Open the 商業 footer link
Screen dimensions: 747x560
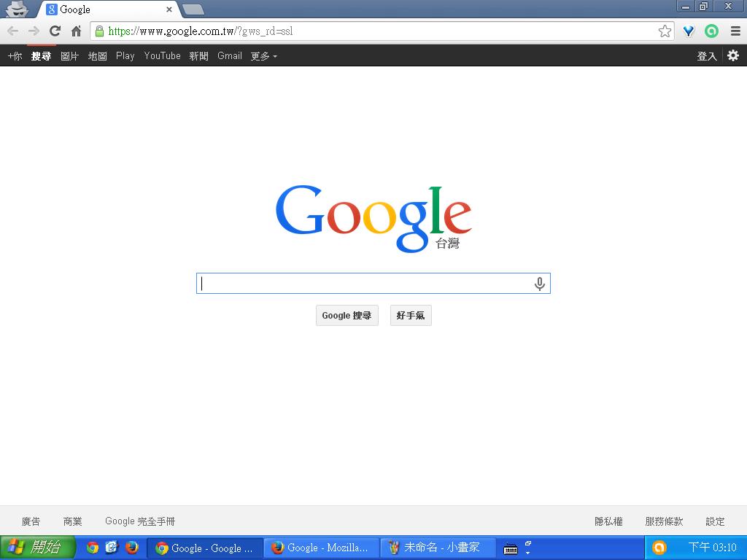[72, 521]
